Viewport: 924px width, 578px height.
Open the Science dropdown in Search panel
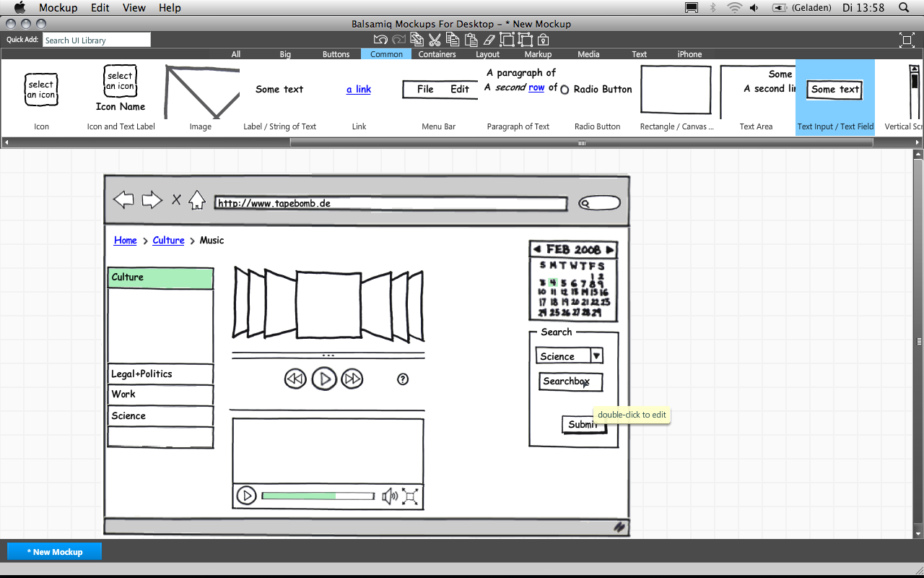[x=596, y=355]
